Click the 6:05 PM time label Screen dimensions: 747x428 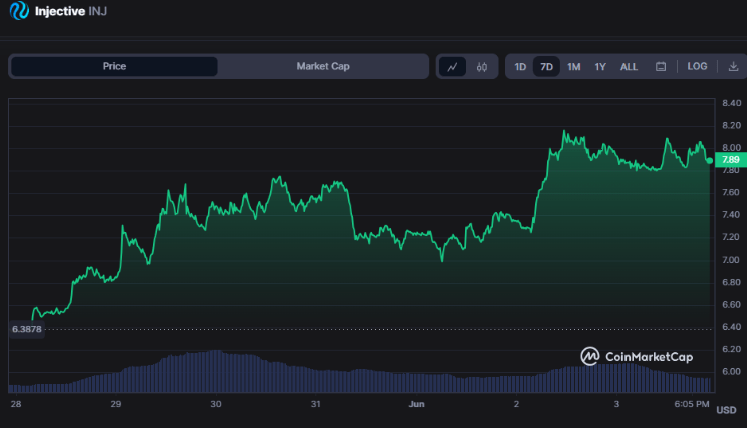(692, 404)
